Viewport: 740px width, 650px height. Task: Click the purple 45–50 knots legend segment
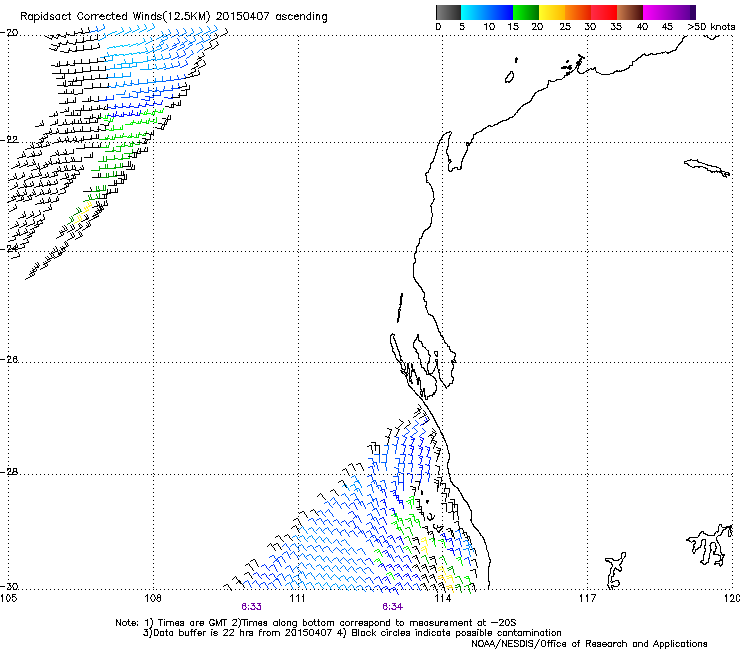[x=682, y=12]
